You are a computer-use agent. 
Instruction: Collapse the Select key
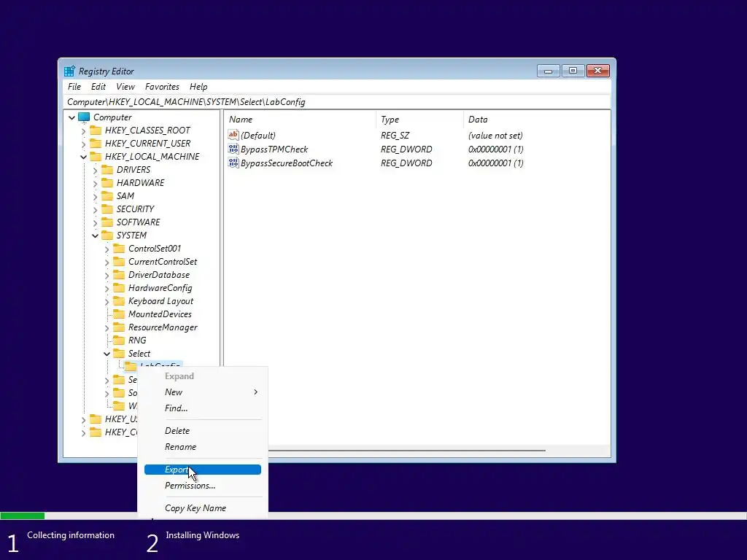point(107,354)
